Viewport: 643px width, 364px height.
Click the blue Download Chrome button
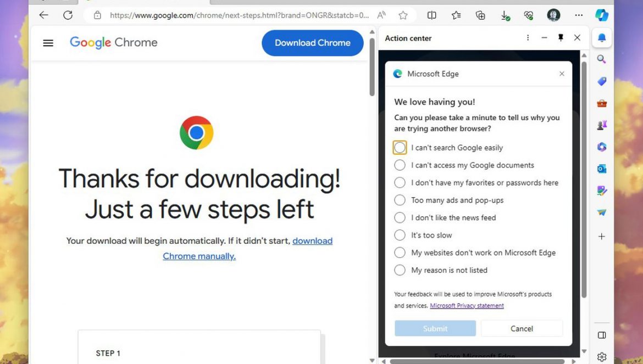pyautogui.click(x=313, y=43)
